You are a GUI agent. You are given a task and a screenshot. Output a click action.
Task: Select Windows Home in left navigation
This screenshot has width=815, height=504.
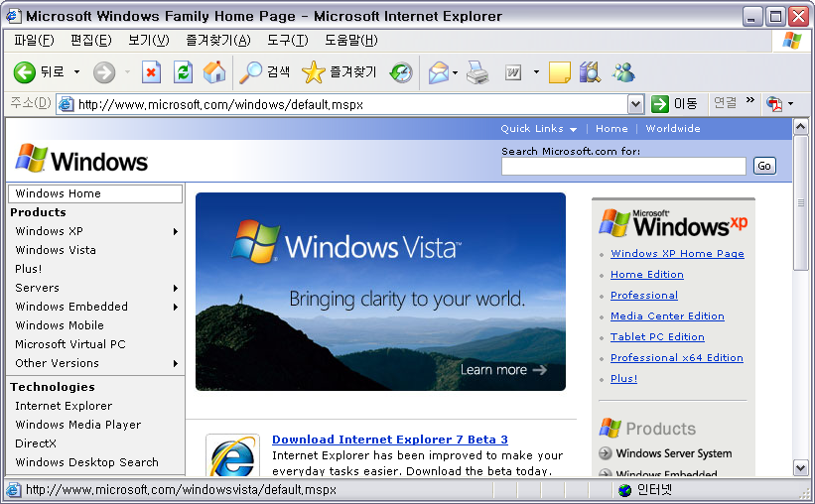tap(95, 193)
